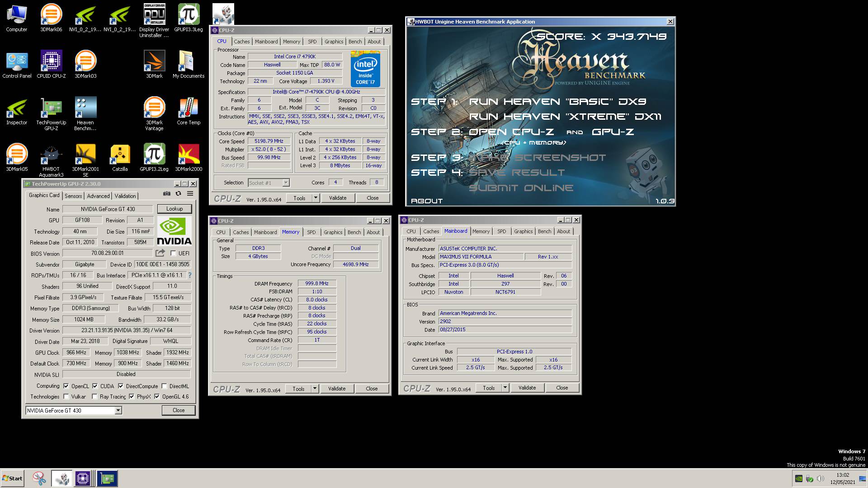The image size is (868, 488).
Task: Toggle the UEFI checkbox in GPU-Z
Action: pos(173,253)
